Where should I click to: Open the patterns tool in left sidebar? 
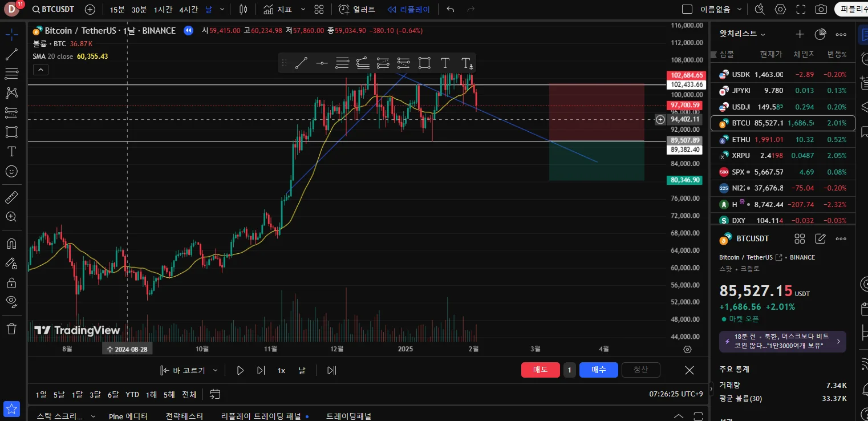coord(11,93)
